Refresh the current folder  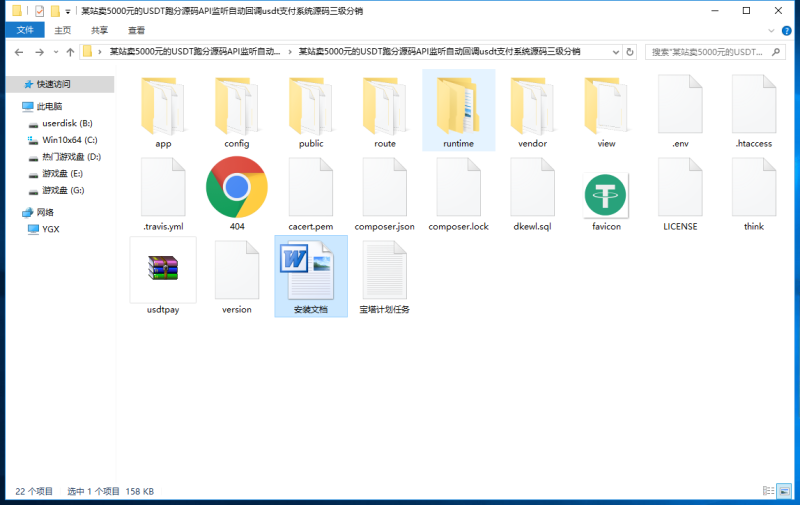coord(630,52)
